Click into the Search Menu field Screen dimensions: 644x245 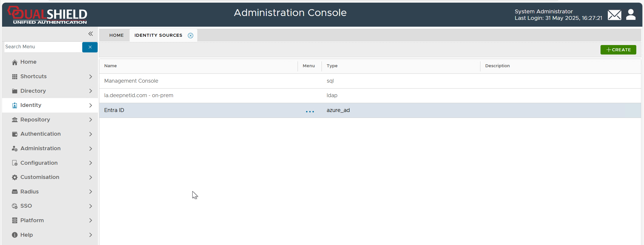point(43,47)
